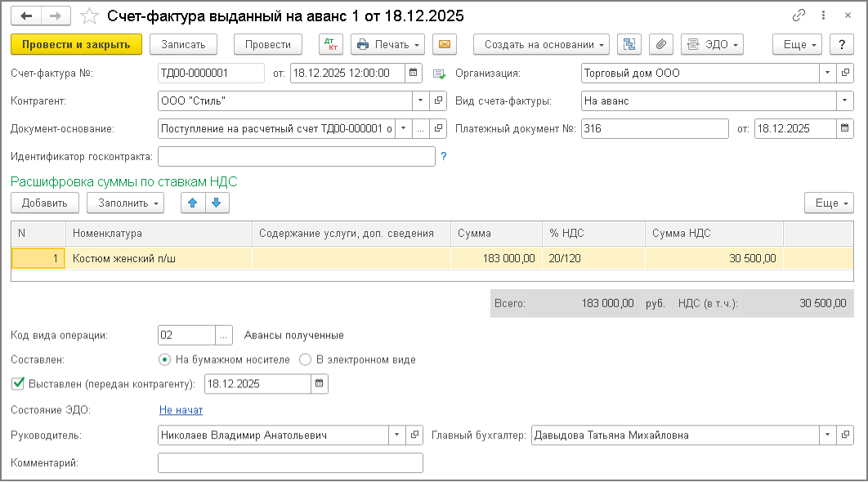This screenshot has width=868, height=482.
Task: Open the related documents structure icon
Action: tap(629, 44)
